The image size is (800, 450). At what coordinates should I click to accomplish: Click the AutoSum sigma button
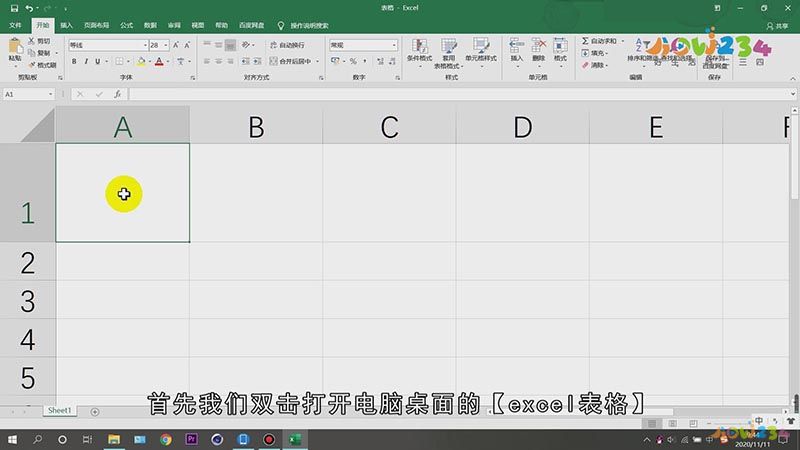(599, 41)
